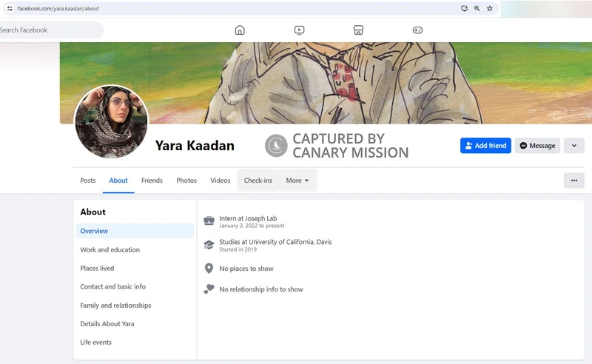Switch to the Posts tab

click(88, 181)
